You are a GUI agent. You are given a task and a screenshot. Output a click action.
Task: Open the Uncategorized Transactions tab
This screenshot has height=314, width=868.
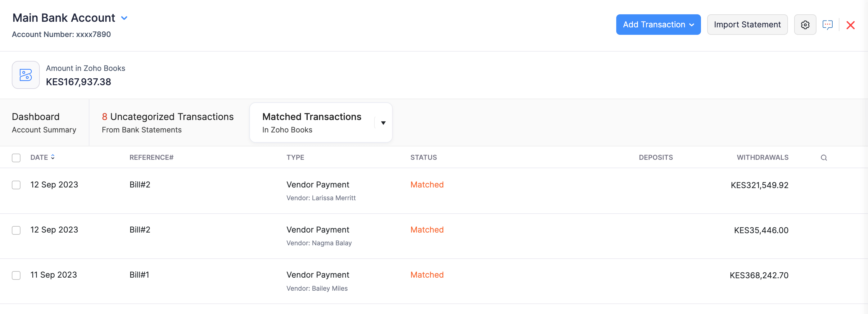[168, 116]
